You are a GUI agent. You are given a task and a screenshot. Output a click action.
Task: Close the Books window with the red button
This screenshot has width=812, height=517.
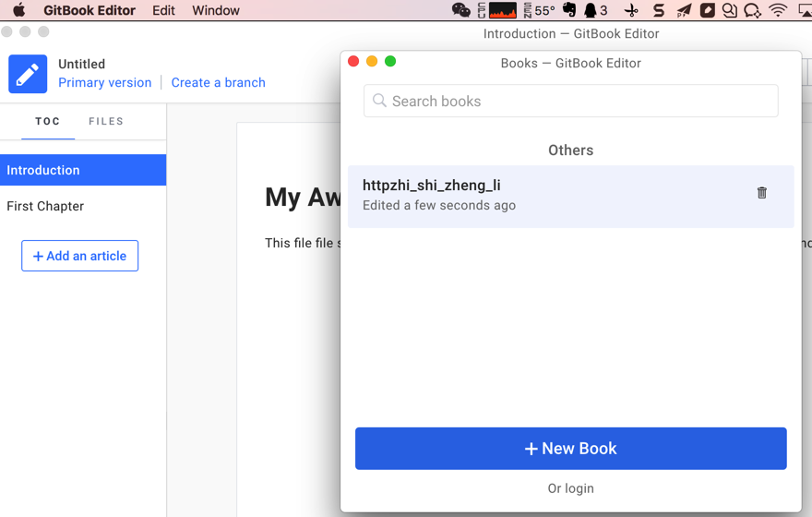tap(353, 62)
